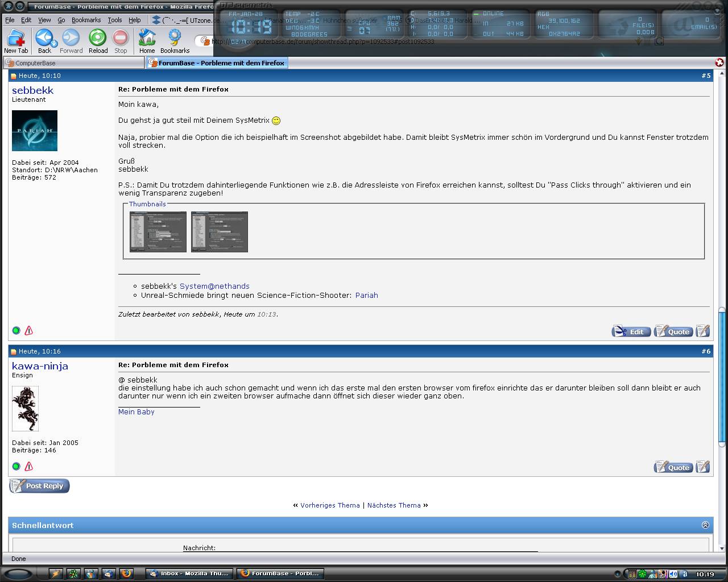Open the second screenshot thumbnail in post #5
Image resolution: width=728 pixels, height=582 pixels.
[x=220, y=232]
